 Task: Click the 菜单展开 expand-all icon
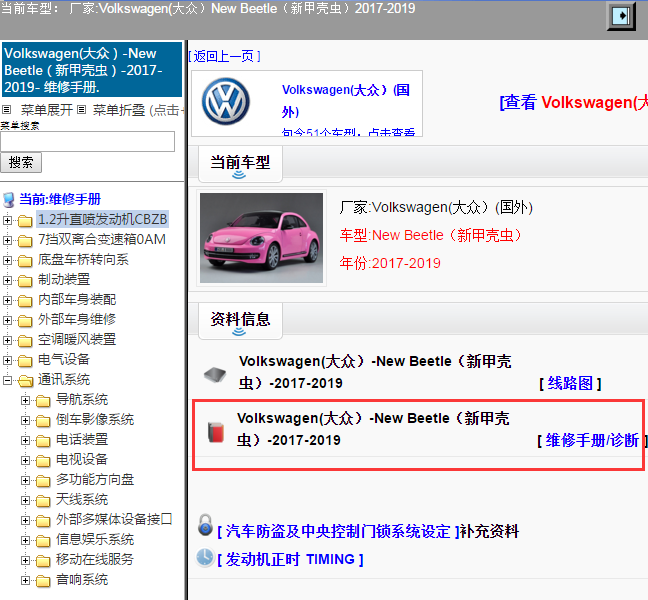[6, 110]
